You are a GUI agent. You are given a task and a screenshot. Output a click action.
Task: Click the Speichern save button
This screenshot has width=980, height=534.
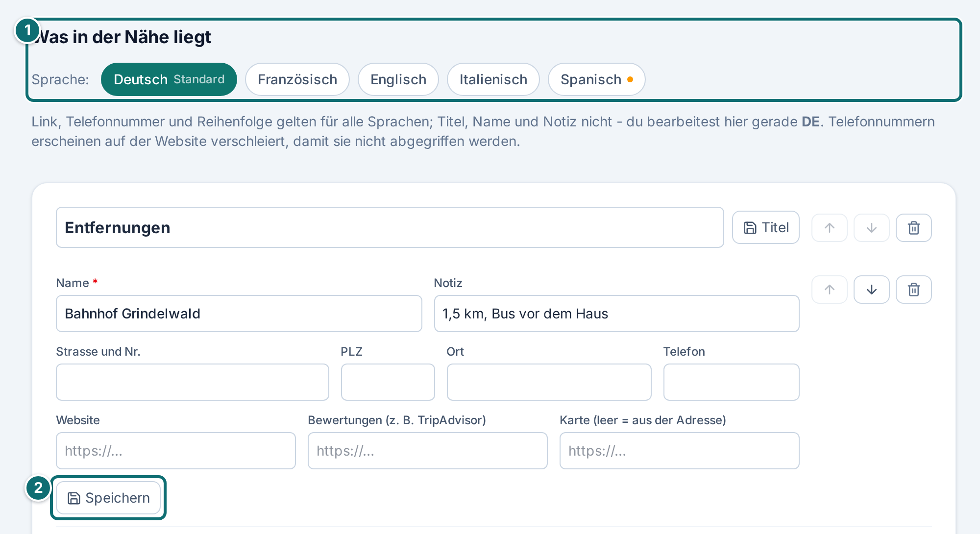click(108, 498)
